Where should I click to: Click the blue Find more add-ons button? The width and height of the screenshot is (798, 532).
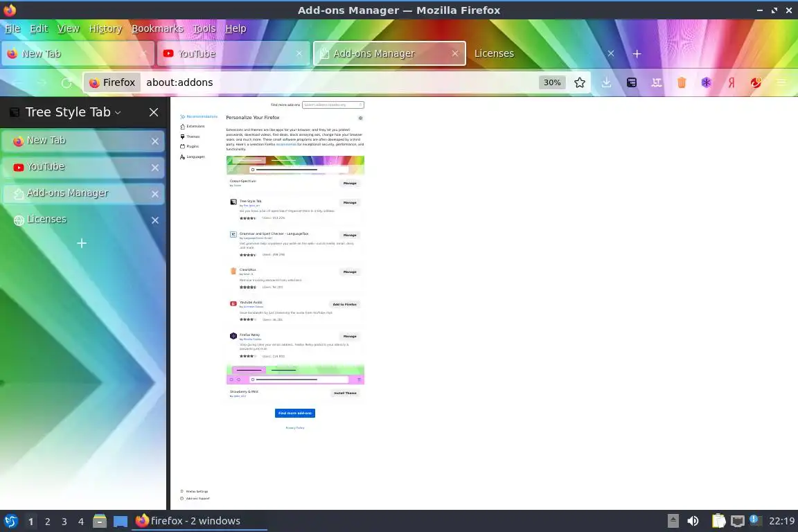[x=294, y=413]
